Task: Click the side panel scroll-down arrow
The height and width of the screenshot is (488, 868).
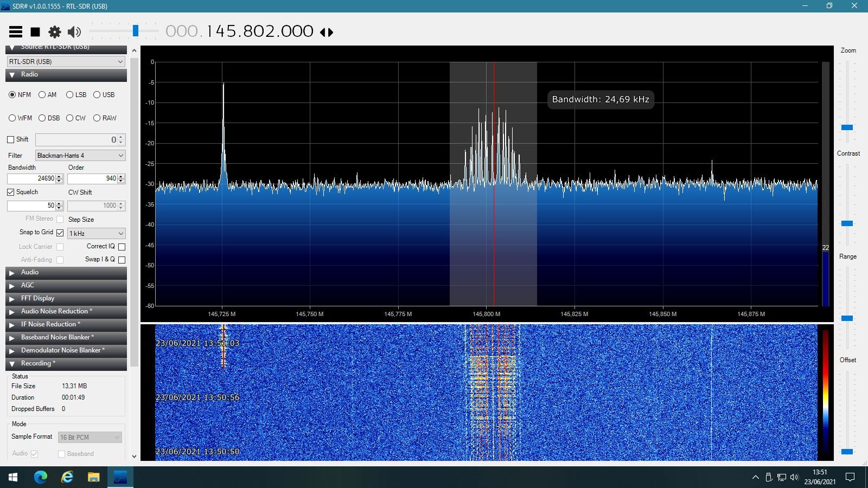Action: pyautogui.click(x=135, y=457)
